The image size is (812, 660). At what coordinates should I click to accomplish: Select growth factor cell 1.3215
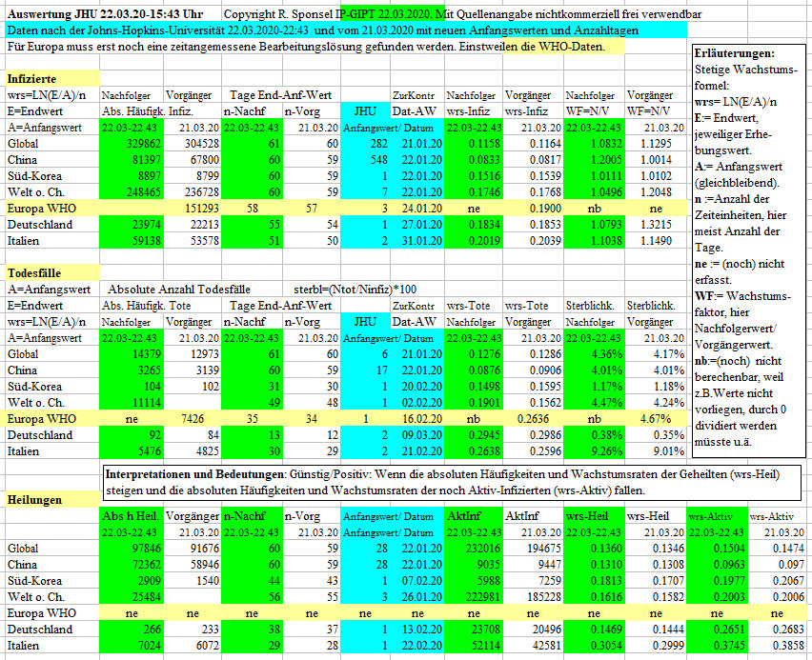click(656, 224)
